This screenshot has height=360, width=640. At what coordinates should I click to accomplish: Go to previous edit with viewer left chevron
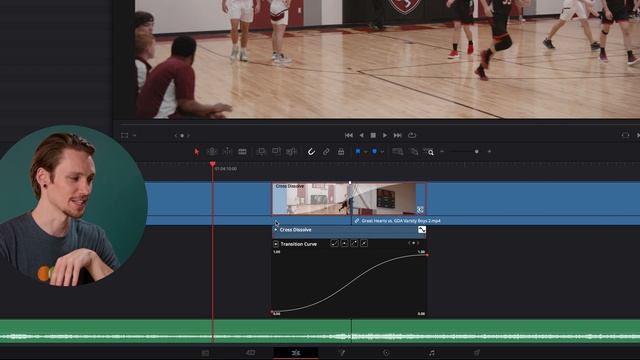[176, 136]
